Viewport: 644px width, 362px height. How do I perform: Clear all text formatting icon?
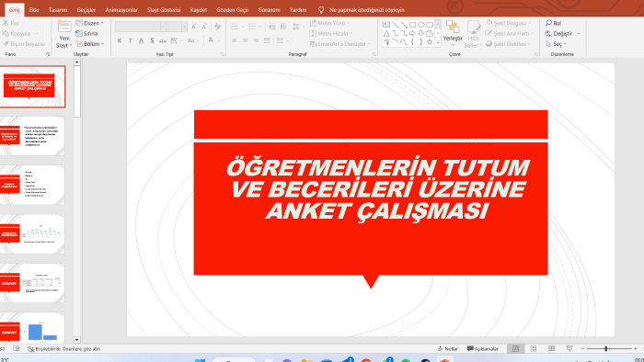coord(218,27)
